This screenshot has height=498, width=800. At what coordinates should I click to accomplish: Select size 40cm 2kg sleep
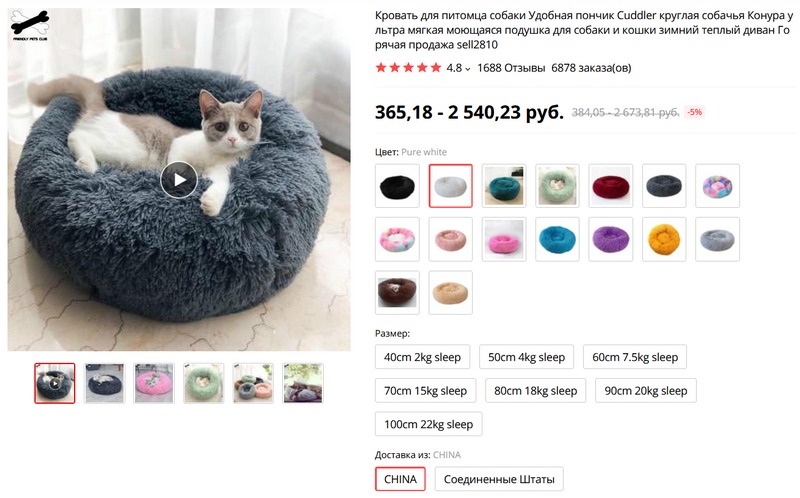point(424,357)
